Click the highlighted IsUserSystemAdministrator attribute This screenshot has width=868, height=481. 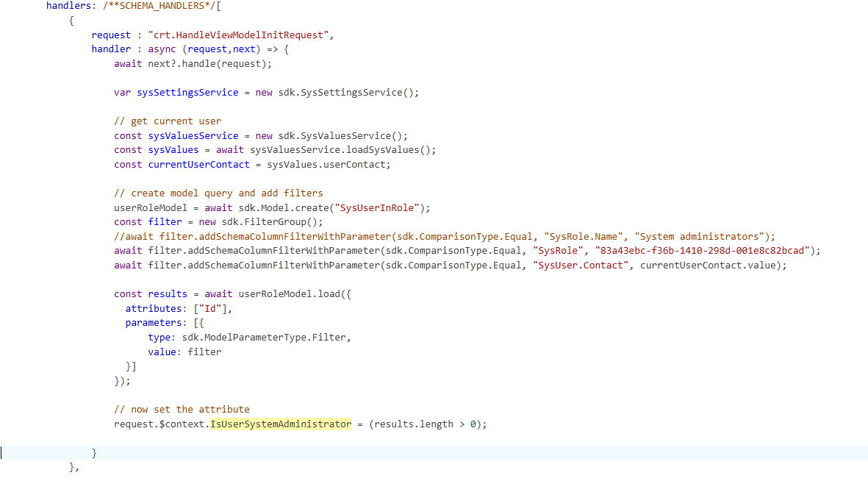pos(280,424)
